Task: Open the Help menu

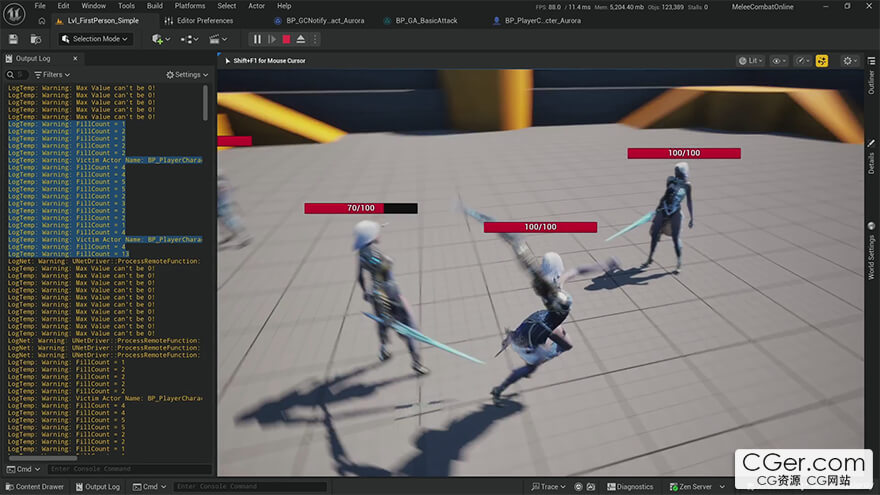Action: 284,6
